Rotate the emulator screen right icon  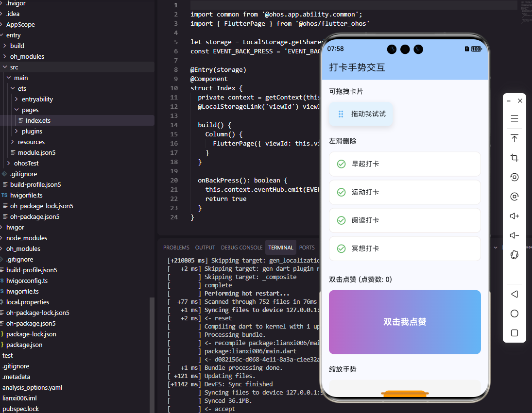click(515, 197)
